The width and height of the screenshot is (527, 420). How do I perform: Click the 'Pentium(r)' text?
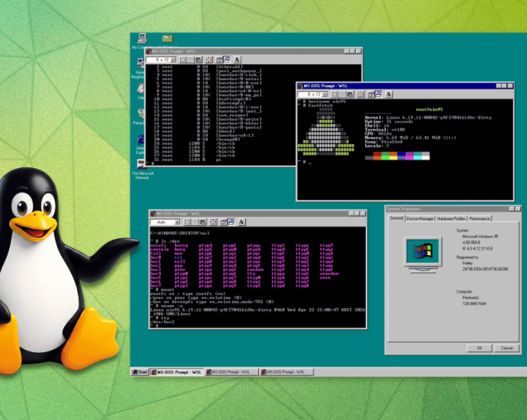(470, 298)
